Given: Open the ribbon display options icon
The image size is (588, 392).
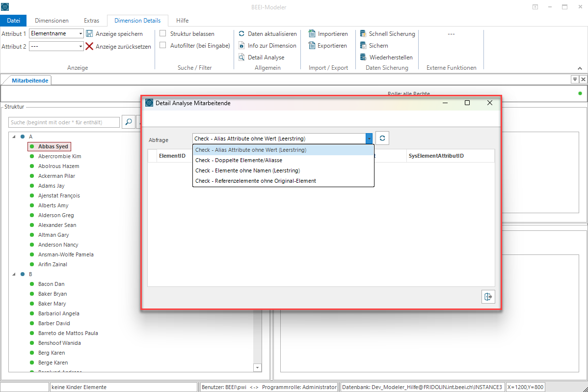Looking at the screenshot, I should click(x=535, y=7).
